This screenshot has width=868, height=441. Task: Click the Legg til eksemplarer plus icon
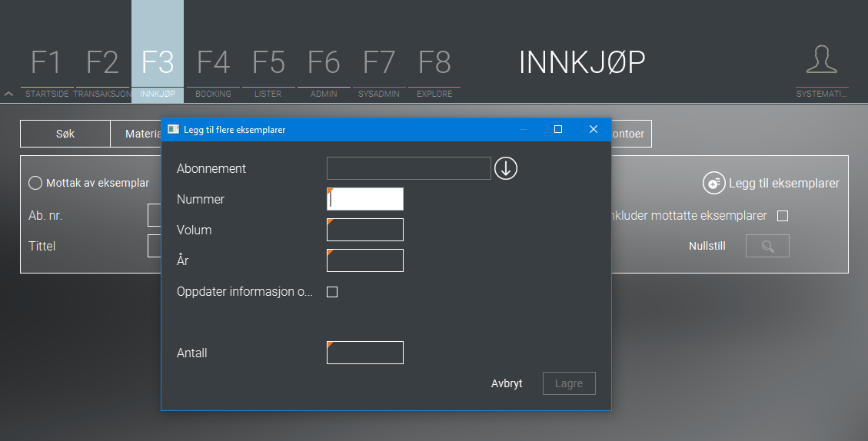[x=714, y=183]
